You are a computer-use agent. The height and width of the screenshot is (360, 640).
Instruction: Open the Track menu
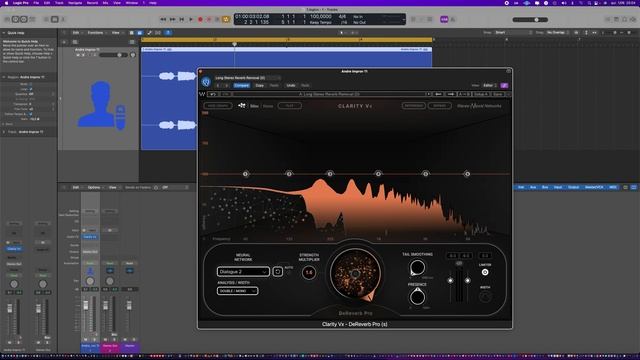pyautogui.click(x=59, y=2)
